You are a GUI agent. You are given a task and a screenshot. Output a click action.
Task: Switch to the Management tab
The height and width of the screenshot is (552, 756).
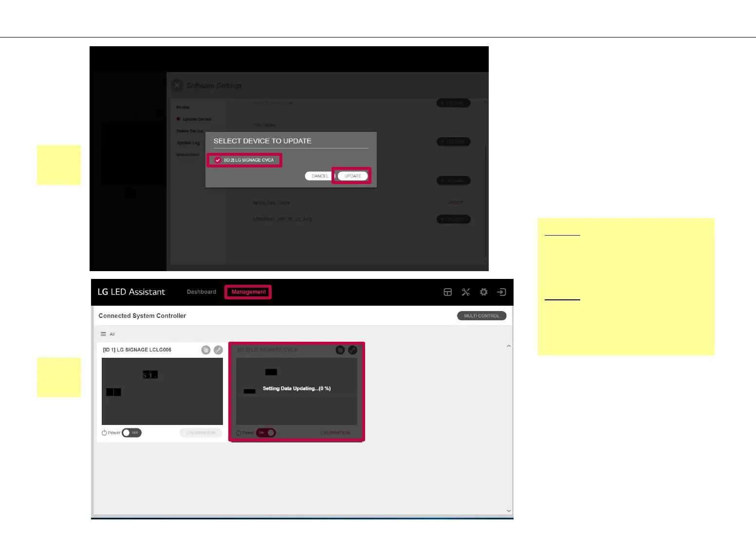(x=249, y=292)
